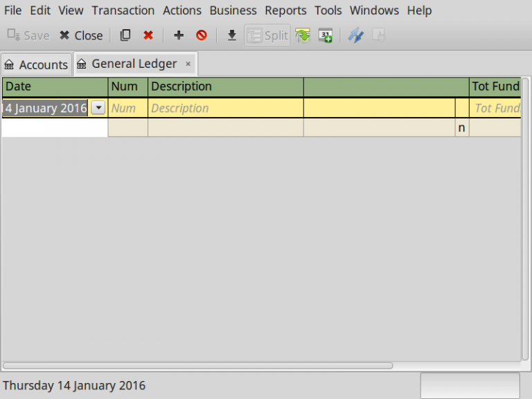Open the File menu
This screenshot has width=532, height=399.
(12, 10)
